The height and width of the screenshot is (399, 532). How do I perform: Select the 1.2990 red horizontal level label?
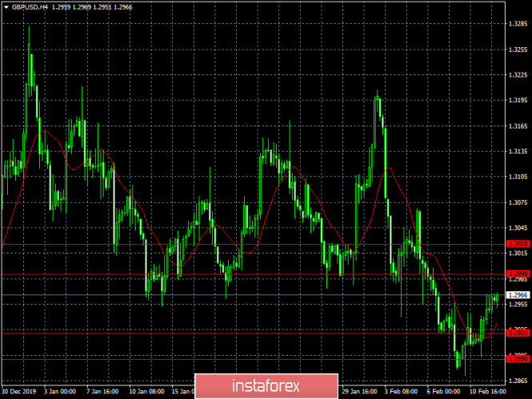[518, 273]
